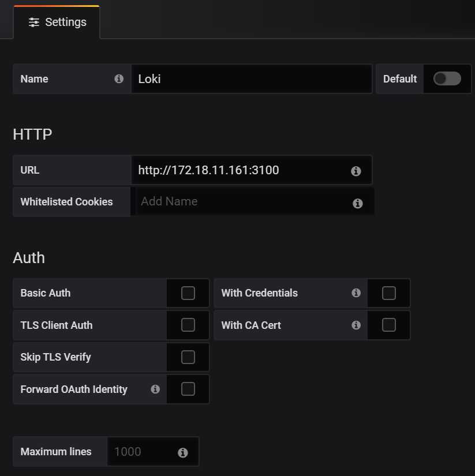Screen dimensions: 475x476
Task: Enable the TLS Client Auth checkbox
Action: (188, 325)
